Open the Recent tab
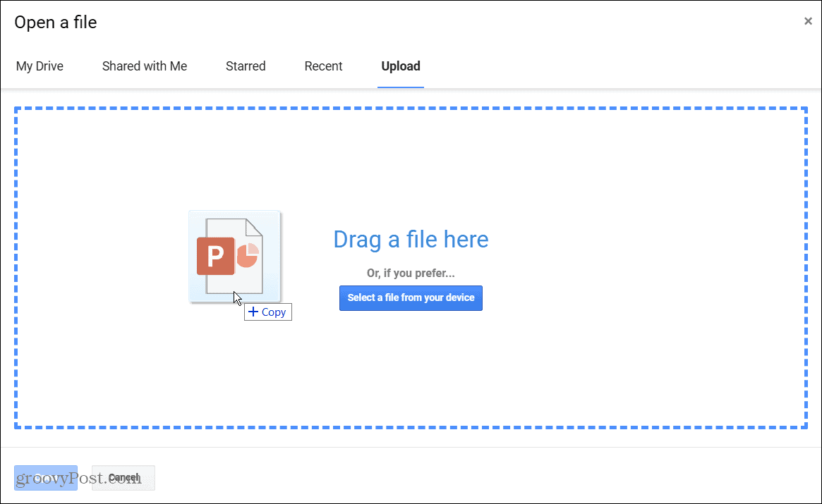822x504 pixels. coord(323,66)
